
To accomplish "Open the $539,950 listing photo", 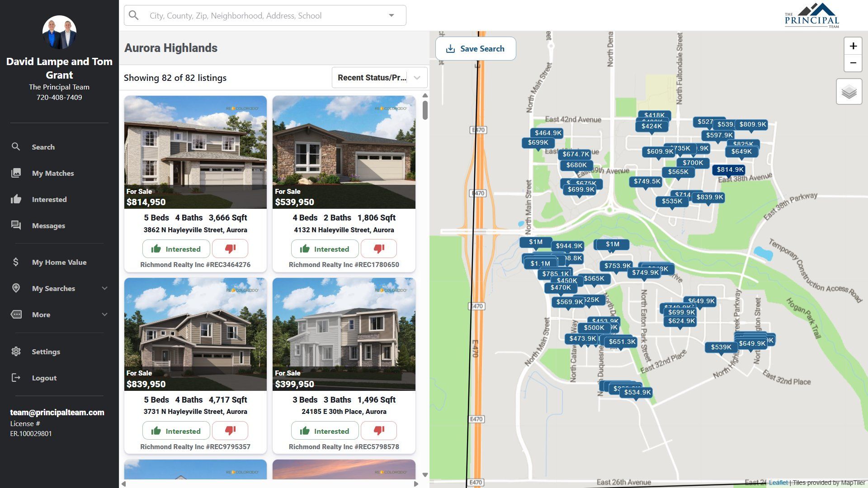I will 344,152.
